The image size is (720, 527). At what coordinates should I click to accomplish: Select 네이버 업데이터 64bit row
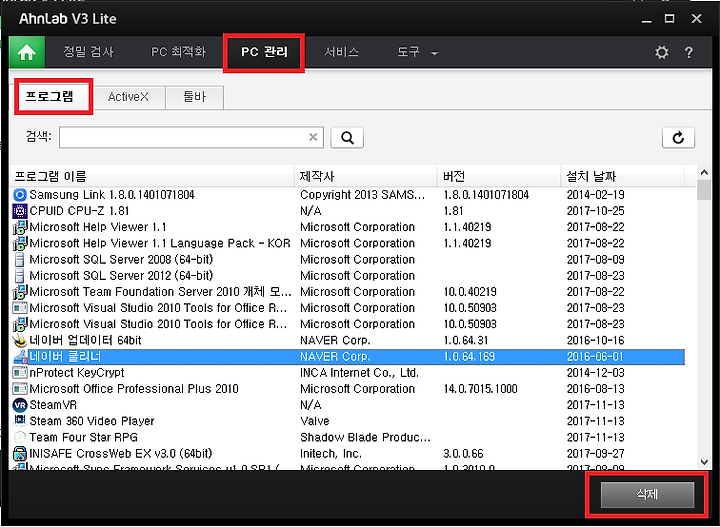[x=348, y=340]
